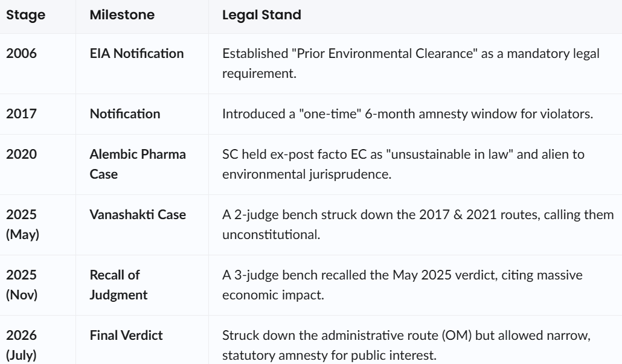Click the 2-judge bench description text
This screenshot has width=622, height=364.
418,225
